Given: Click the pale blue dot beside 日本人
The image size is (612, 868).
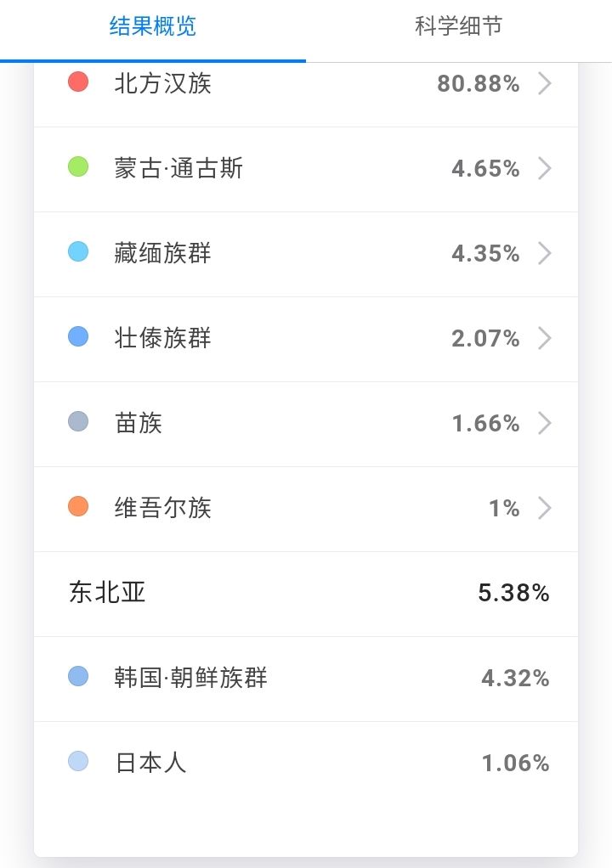Looking at the screenshot, I should [x=78, y=761].
